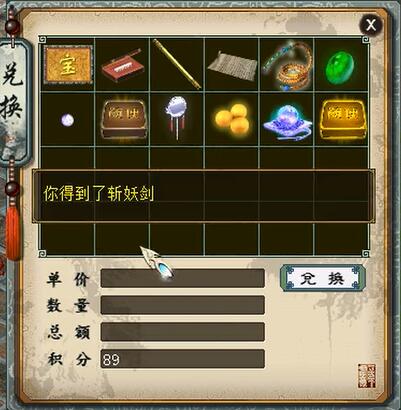This screenshot has width=401, height=410.
Task: Select the golden 宝 treasure map item
Action: click(68, 65)
